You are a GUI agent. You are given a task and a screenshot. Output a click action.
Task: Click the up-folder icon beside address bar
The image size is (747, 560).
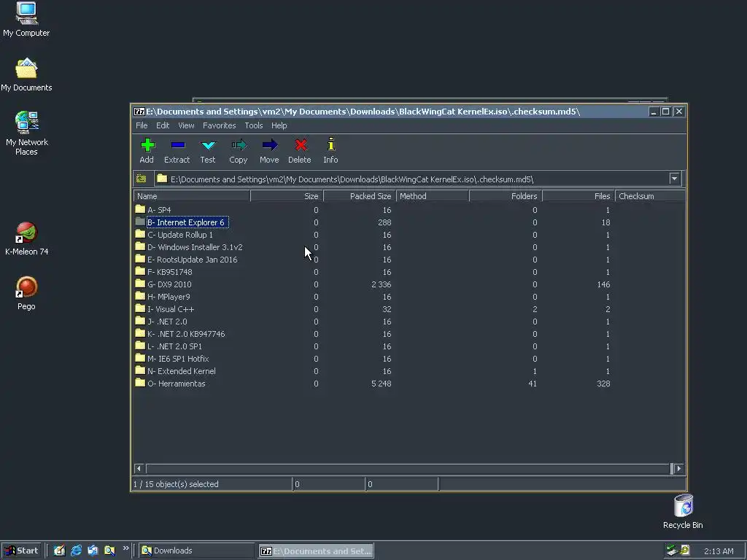(x=141, y=179)
